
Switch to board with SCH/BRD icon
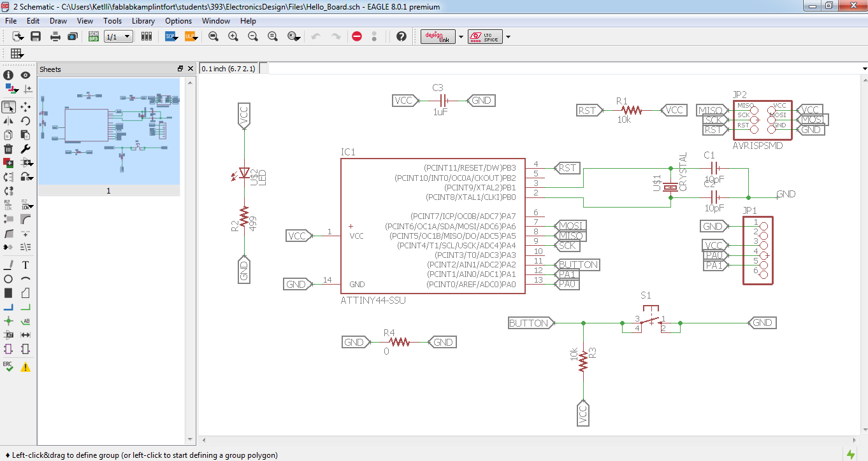[94, 36]
